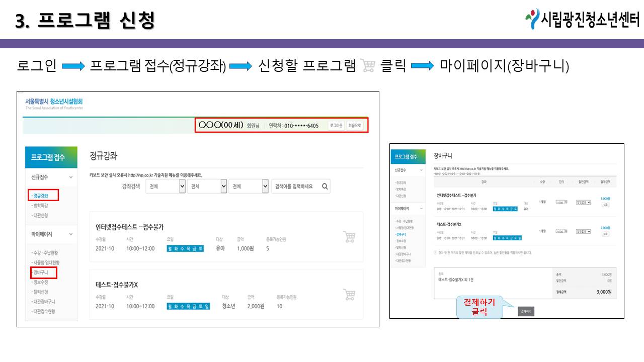The height and width of the screenshot is (362, 644).
Task: Open the third 전체 category dropdown
Action: click(x=249, y=187)
